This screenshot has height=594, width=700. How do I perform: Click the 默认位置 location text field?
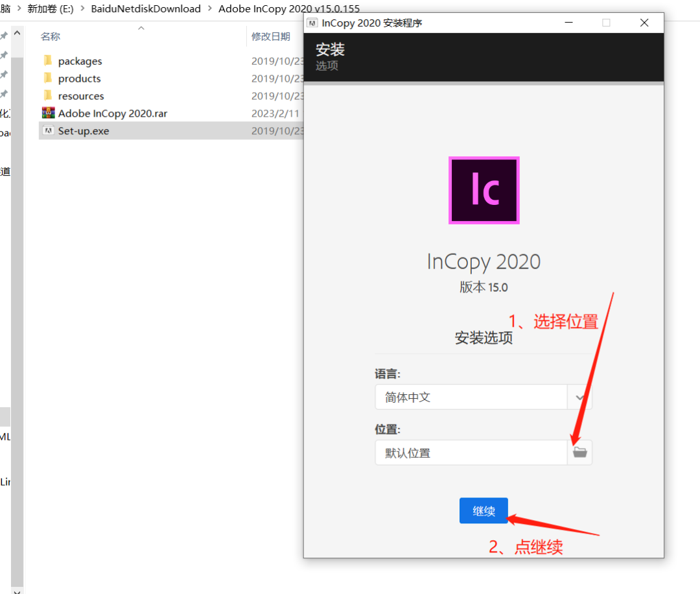click(471, 452)
